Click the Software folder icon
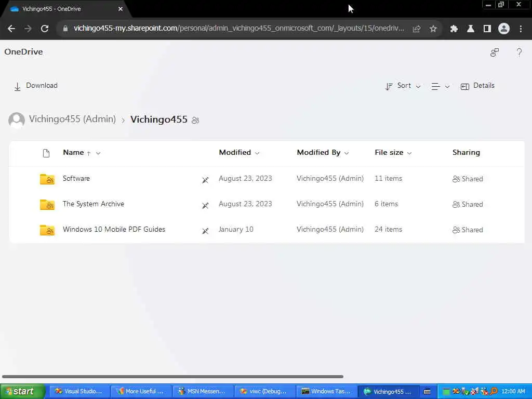This screenshot has width=532, height=399. click(x=47, y=179)
